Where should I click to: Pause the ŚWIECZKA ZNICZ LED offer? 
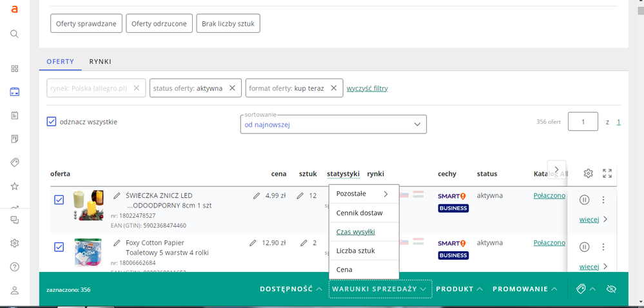pyautogui.click(x=584, y=200)
